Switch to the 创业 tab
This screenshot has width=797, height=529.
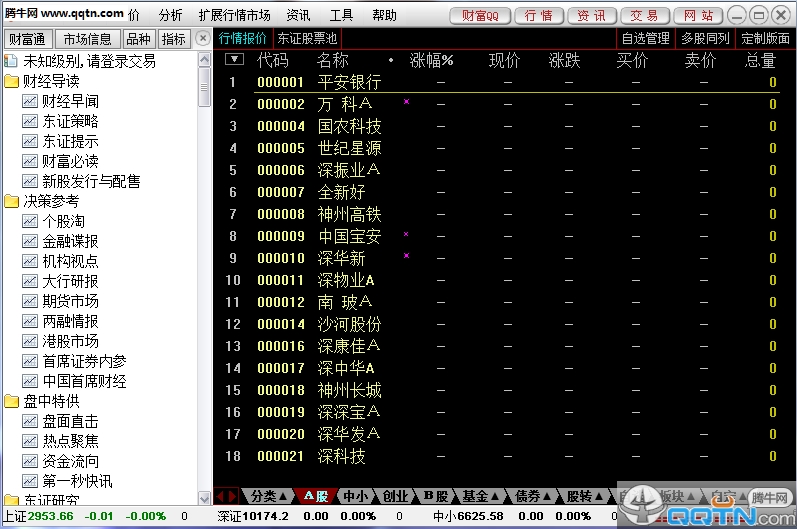(395, 496)
